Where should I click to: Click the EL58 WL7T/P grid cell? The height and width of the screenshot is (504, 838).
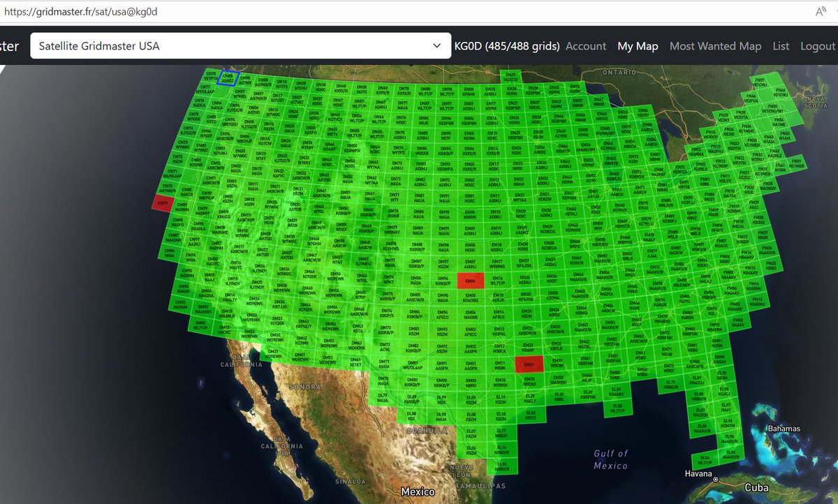617,408
